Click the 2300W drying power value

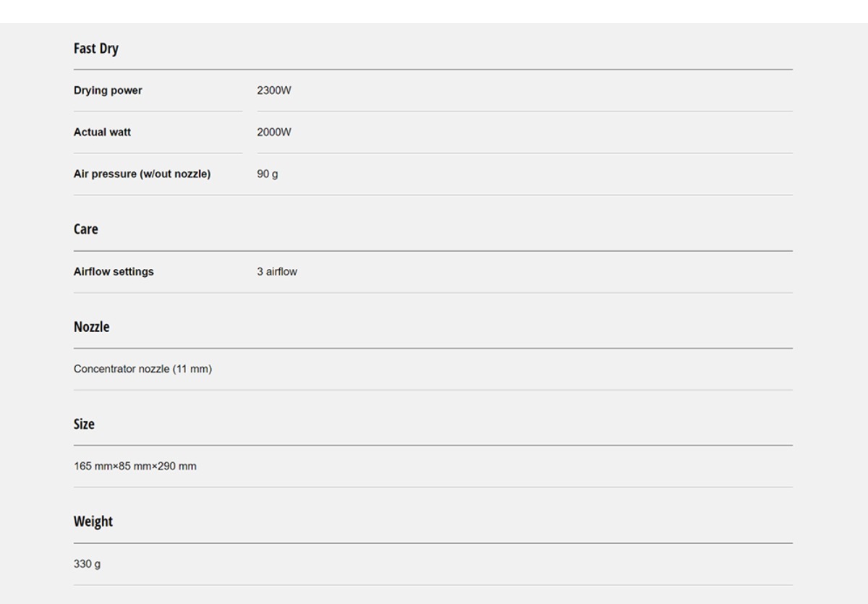pos(273,90)
